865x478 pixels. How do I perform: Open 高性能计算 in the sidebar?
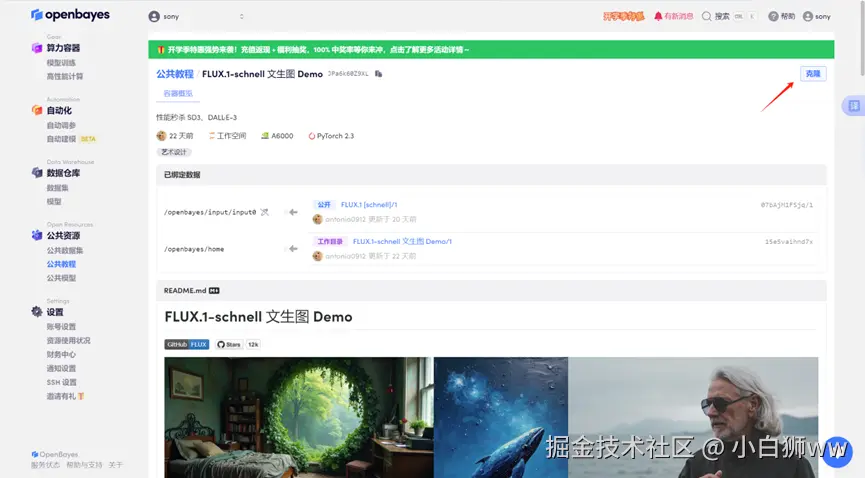coord(65,77)
